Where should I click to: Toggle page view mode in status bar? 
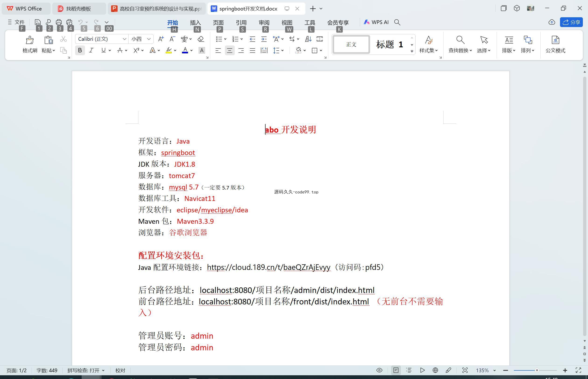tap(396, 370)
